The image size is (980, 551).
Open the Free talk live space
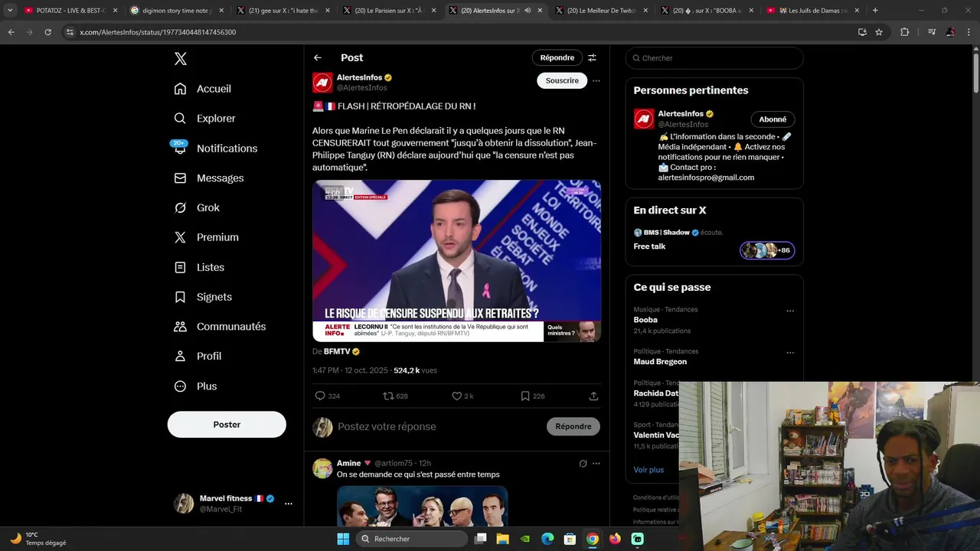[649, 246]
